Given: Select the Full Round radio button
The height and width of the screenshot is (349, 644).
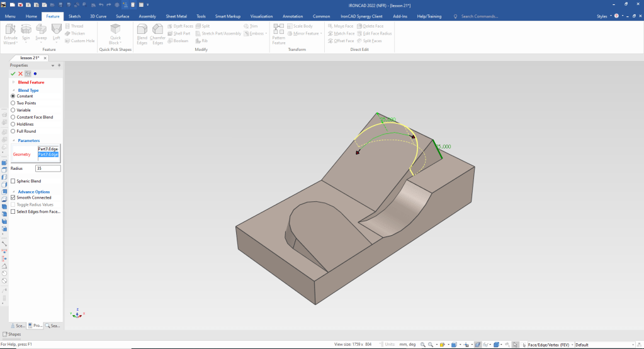Looking at the screenshot, I should click(13, 131).
